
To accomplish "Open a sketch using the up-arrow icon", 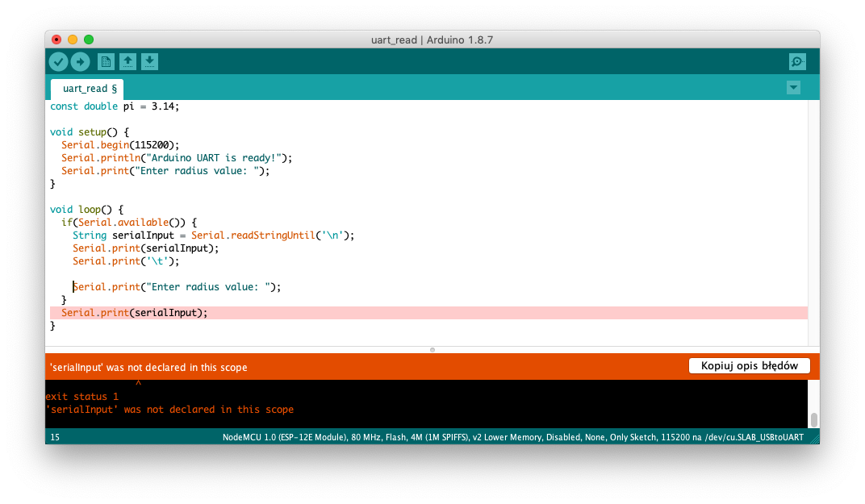I will pyautogui.click(x=127, y=62).
